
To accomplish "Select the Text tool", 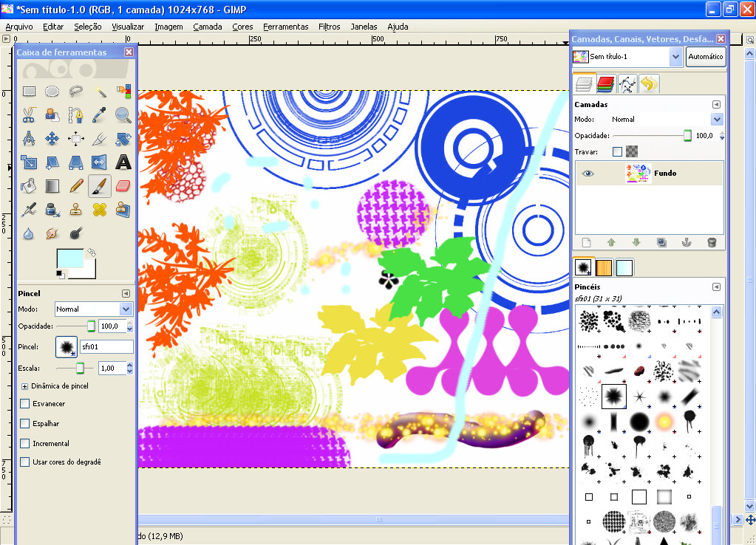I will click(123, 162).
